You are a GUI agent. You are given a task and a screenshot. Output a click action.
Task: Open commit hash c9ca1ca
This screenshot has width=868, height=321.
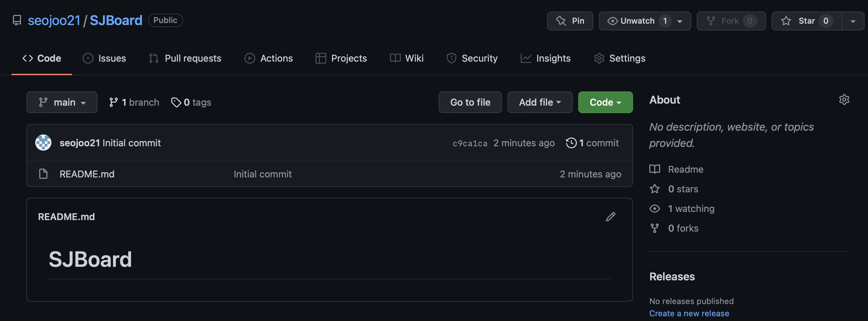tap(470, 143)
